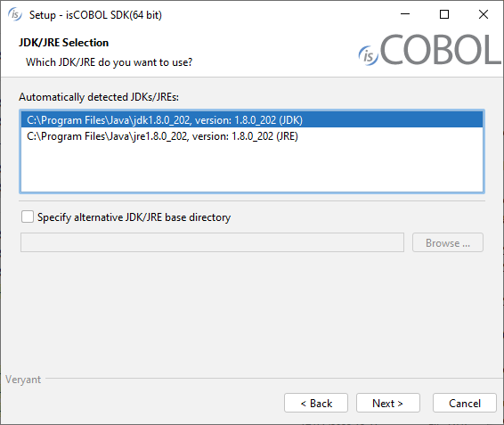Enable Specify alternative JDK/JRE base directory

[x=28, y=217]
